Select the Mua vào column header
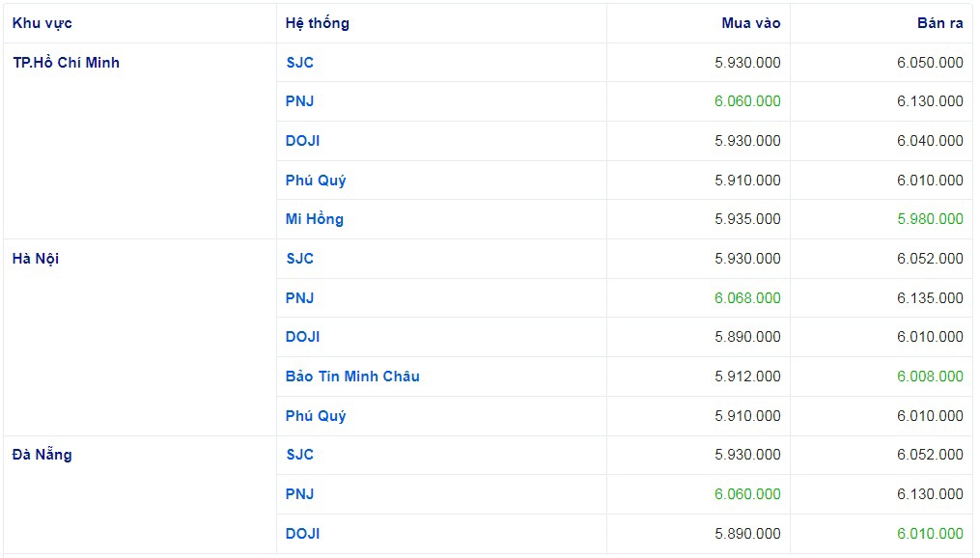Screen dimensions: 980x558 pyautogui.click(x=750, y=23)
